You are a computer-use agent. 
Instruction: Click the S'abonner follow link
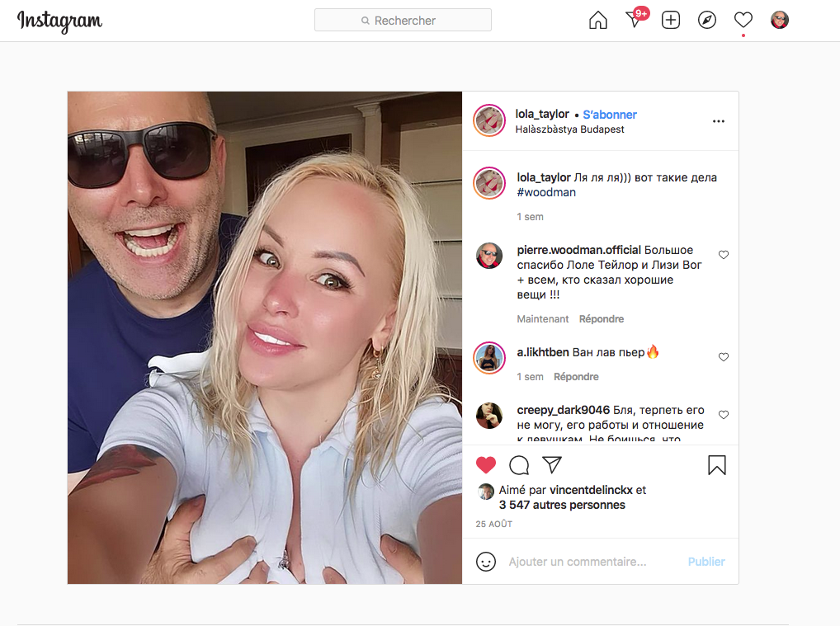pyautogui.click(x=610, y=115)
